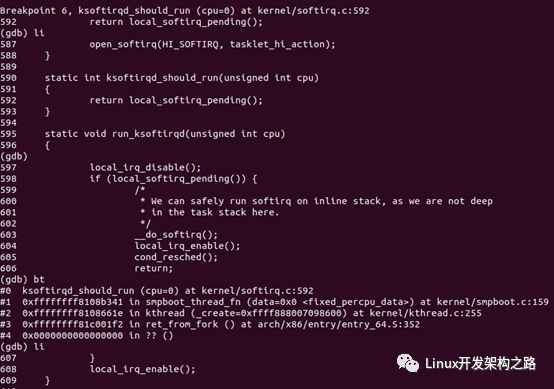Click the open_softirq(HI_SOFTIRQ line 587
This screenshot has width=554, height=389.
(x=167, y=45)
